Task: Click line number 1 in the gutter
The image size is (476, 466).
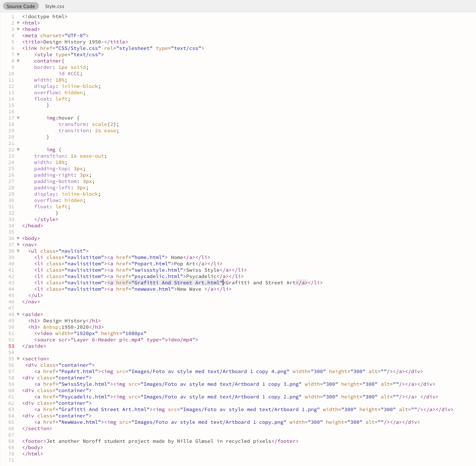Action: pos(13,17)
